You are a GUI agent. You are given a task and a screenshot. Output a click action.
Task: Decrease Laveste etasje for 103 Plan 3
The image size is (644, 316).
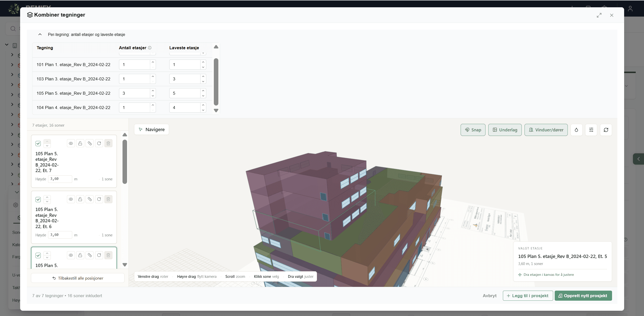[x=203, y=81]
